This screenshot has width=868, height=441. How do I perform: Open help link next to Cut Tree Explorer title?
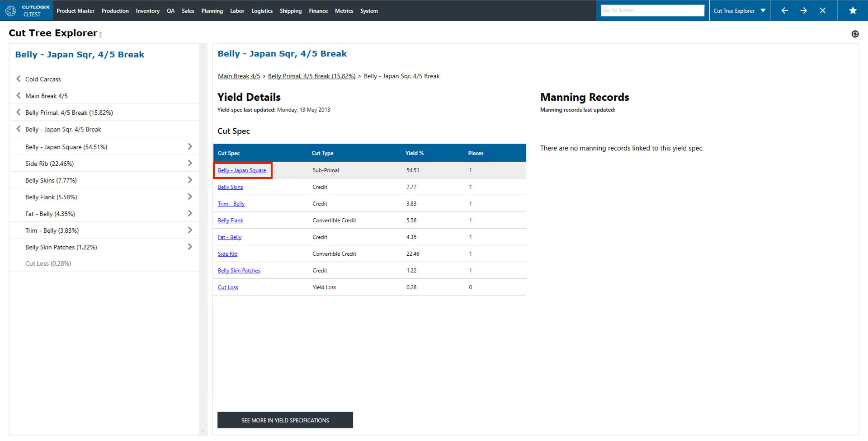pos(100,34)
